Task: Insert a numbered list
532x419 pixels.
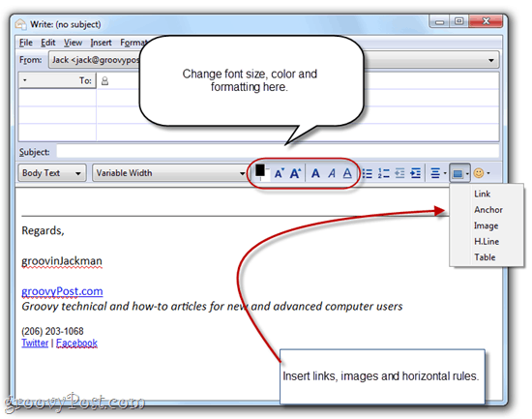Action: [x=383, y=173]
